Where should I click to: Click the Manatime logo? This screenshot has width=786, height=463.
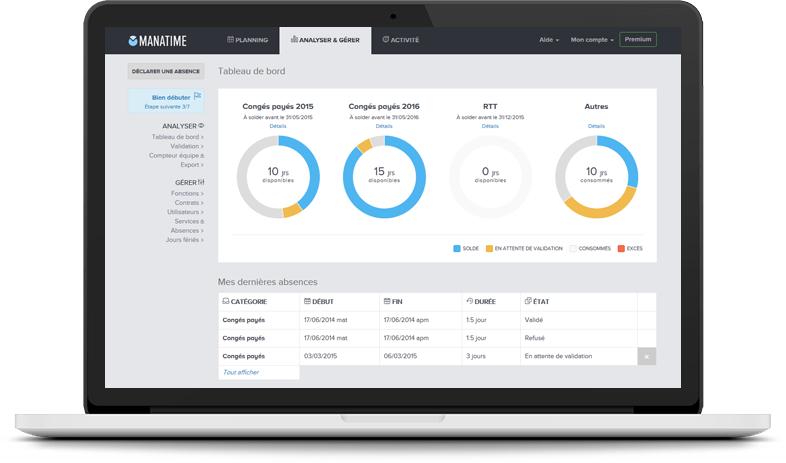(157, 41)
